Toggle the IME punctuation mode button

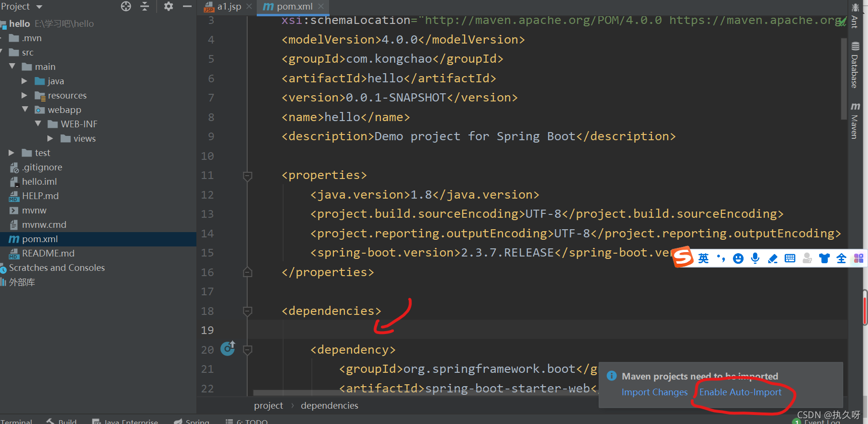(721, 258)
